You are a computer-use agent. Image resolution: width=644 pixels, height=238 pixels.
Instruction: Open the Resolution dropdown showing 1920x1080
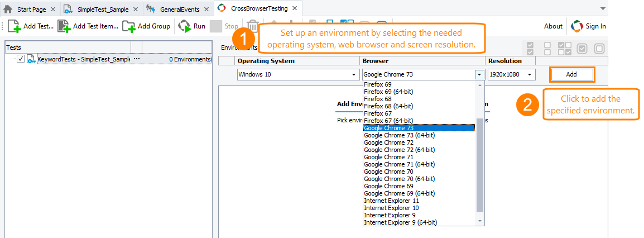[x=511, y=75]
